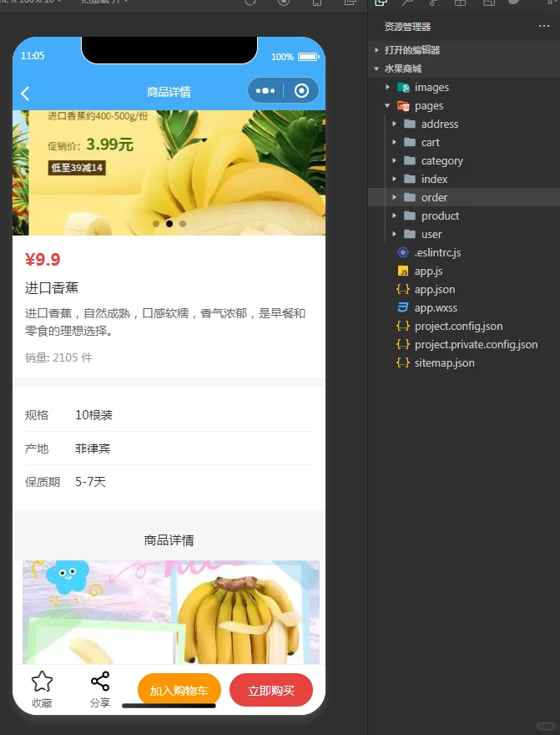Click the app.wxss stylesheet file icon
Image resolution: width=560 pixels, height=735 pixels.
click(402, 307)
